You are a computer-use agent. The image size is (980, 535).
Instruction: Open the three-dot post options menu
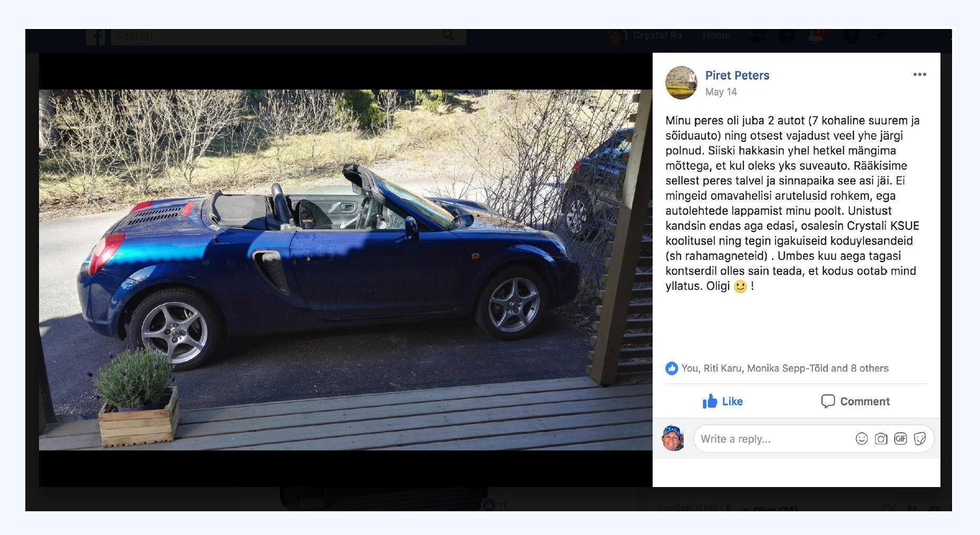pos(919,75)
